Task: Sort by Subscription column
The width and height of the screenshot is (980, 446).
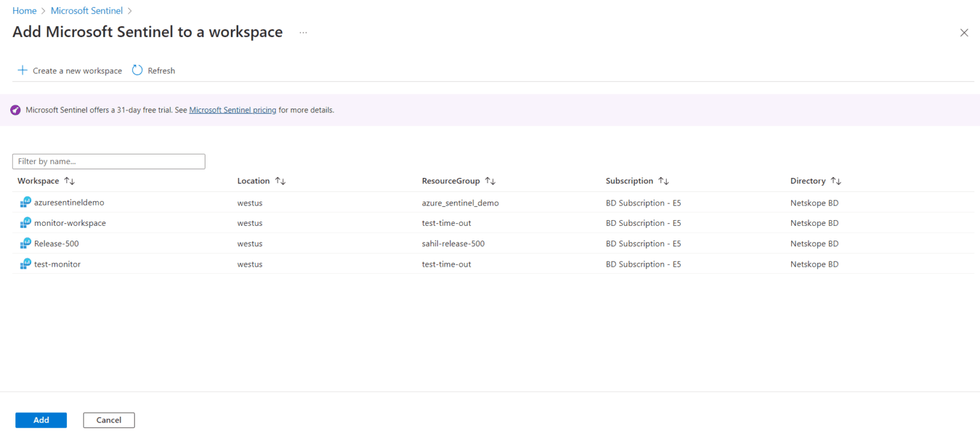Action: click(x=664, y=181)
